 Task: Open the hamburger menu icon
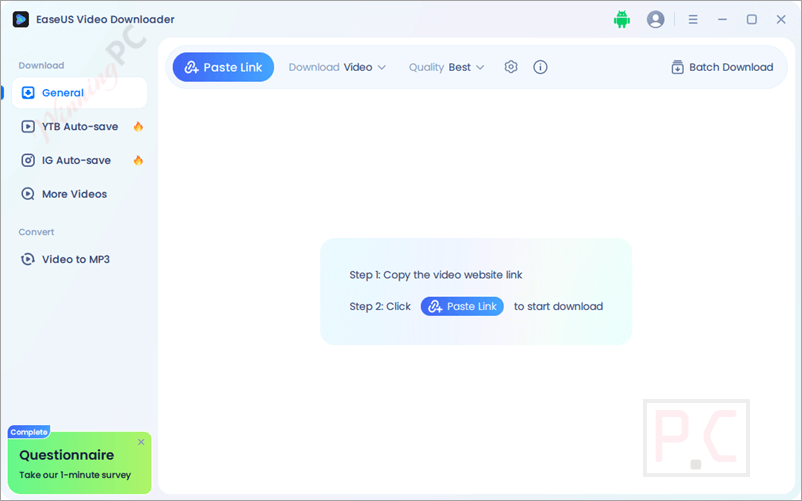pyautogui.click(x=693, y=19)
